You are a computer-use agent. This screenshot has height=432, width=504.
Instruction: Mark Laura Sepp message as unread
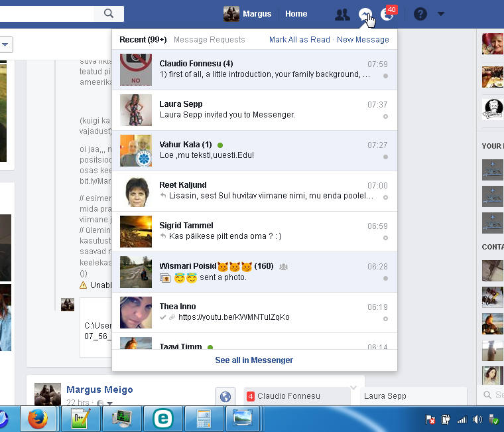pyautogui.click(x=385, y=116)
